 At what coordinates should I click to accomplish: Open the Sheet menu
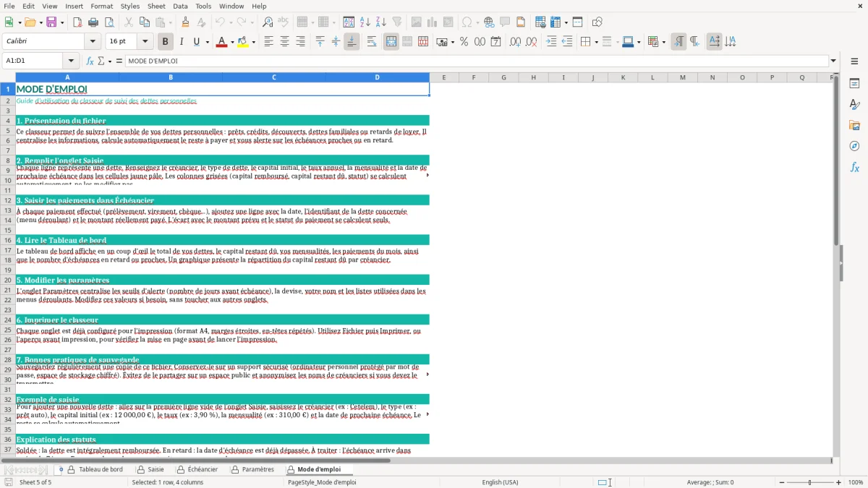click(156, 6)
